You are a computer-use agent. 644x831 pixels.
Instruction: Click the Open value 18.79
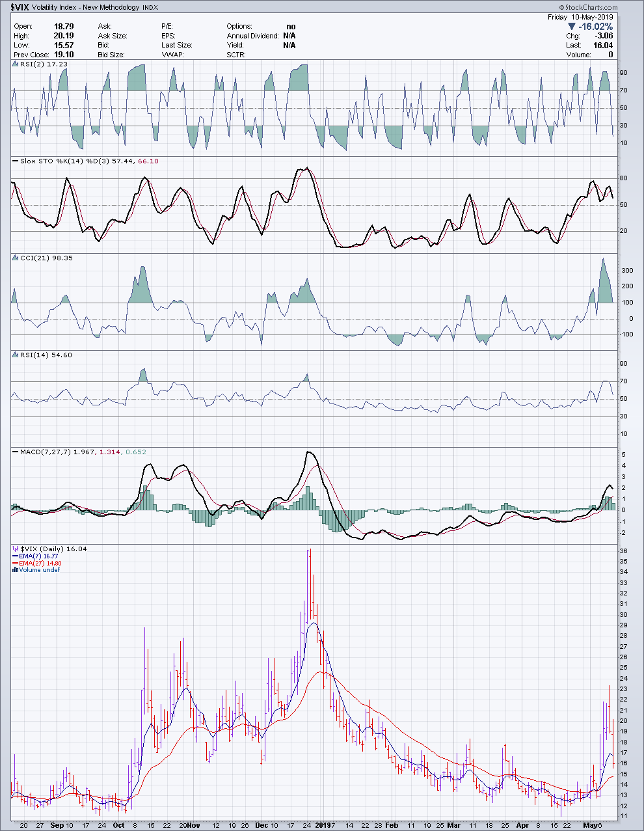point(64,27)
